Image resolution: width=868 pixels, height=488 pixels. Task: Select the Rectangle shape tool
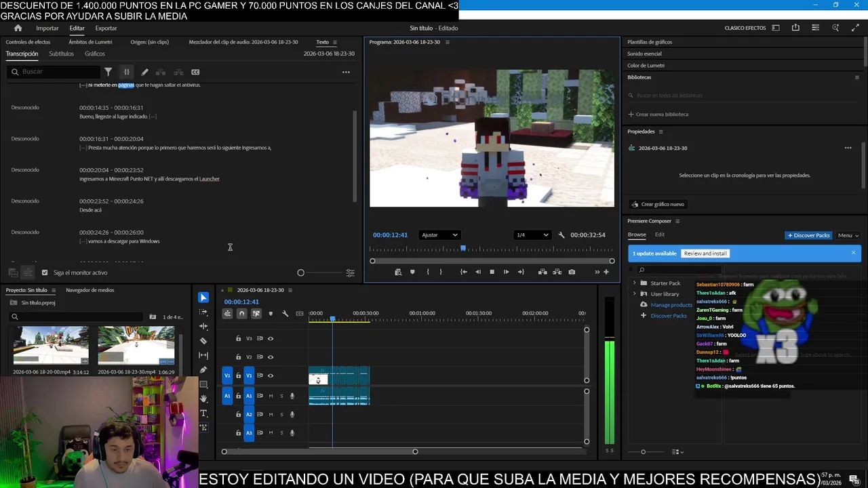click(x=203, y=384)
